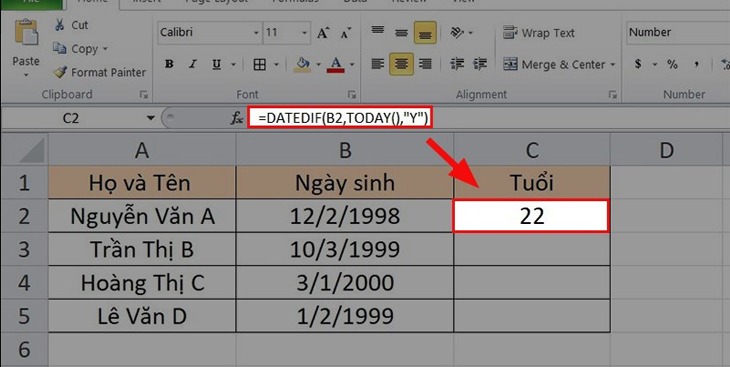Enable Wrap Text
Screen dimensions: 730x367
(539, 33)
